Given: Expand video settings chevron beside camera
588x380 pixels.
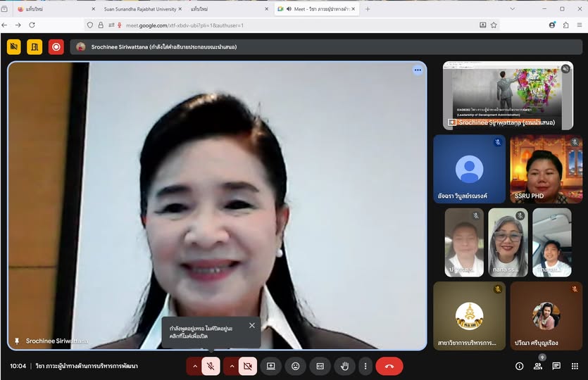Looking at the screenshot, I should coord(231,366).
